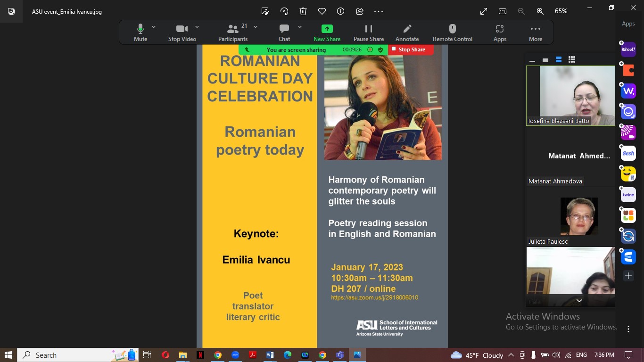The image size is (644, 362).
Task: Expand audio options arrow next to Mute
Action: point(154,27)
